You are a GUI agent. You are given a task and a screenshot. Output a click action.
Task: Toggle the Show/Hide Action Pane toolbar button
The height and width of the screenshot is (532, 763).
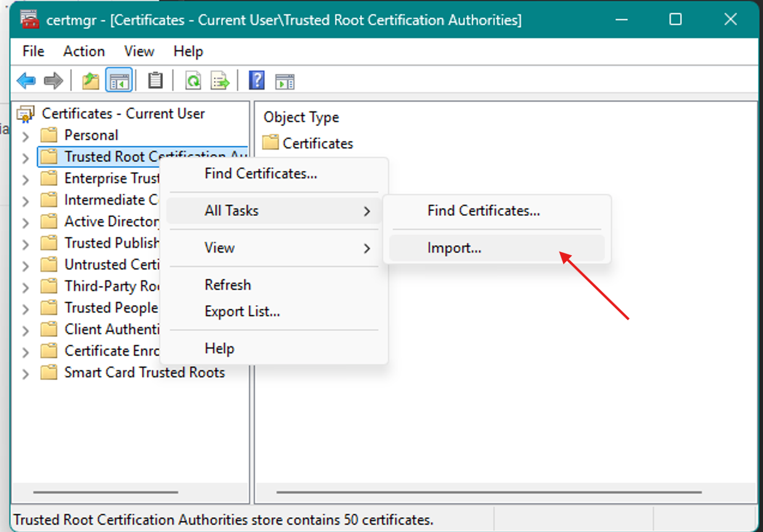pyautogui.click(x=284, y=80)
